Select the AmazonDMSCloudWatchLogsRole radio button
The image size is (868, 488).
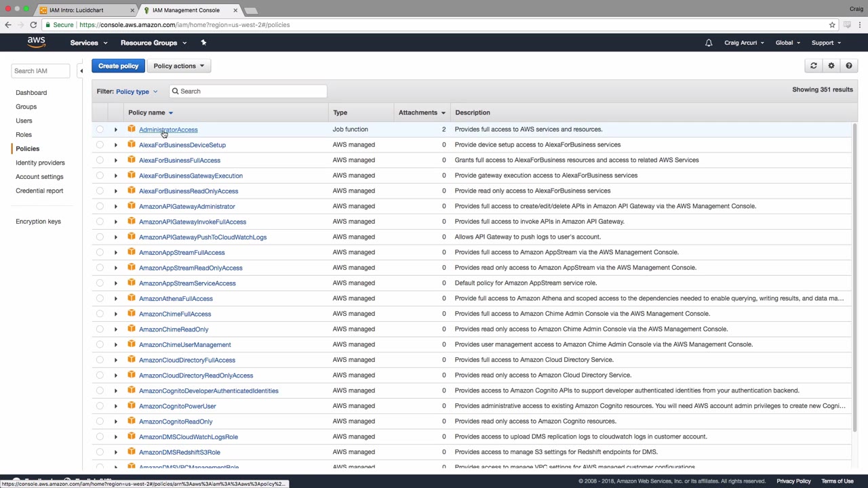pyautogui.click(x=100, y=436)
